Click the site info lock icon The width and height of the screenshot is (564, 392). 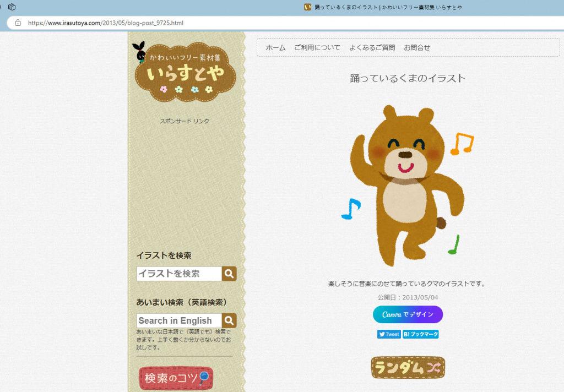point(18,23)
